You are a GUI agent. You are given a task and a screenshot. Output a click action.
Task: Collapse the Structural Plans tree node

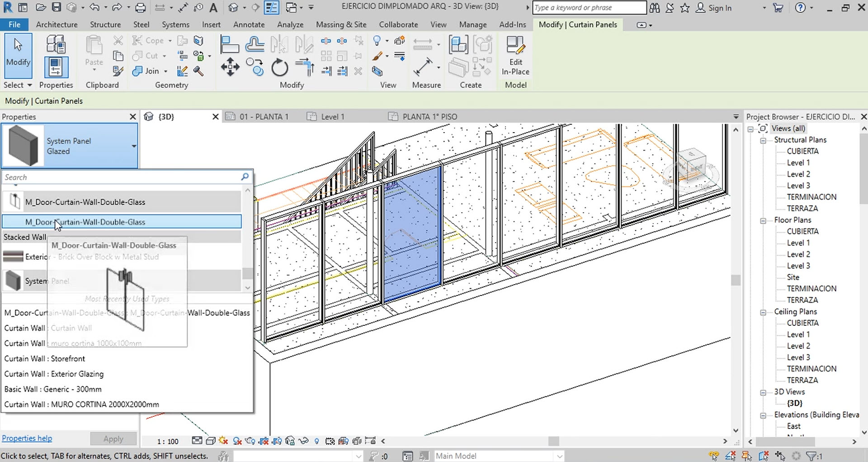pyautogui.click(x=763, y=140)
